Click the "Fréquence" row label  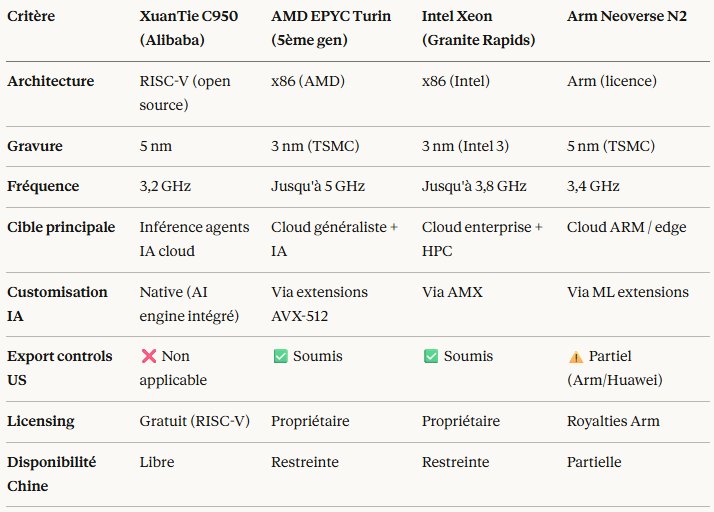pyautogui.click(x=43, y=186)
